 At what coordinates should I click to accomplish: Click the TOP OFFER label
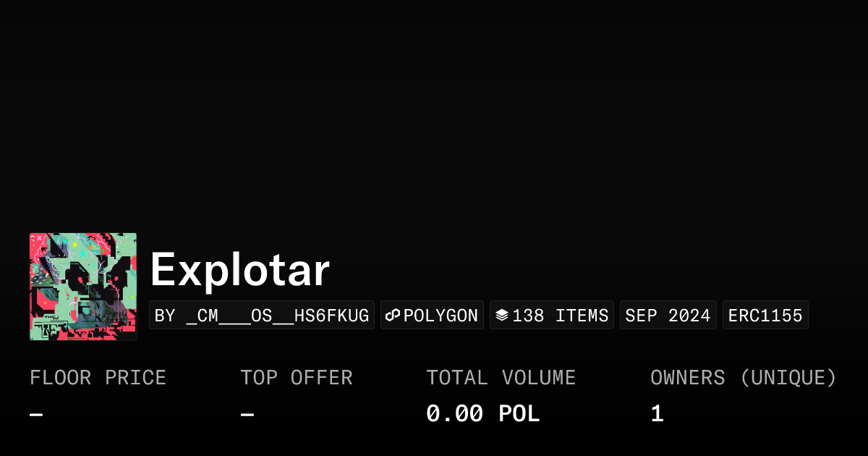(297, 378)
